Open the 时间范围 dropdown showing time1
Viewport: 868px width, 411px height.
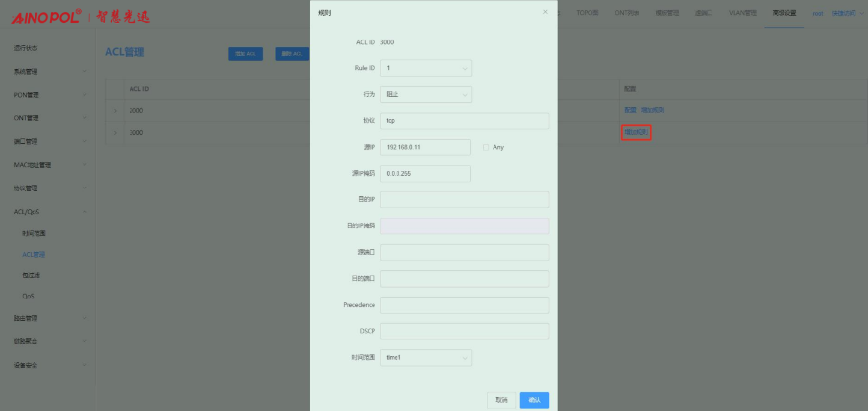click(426, 358)
